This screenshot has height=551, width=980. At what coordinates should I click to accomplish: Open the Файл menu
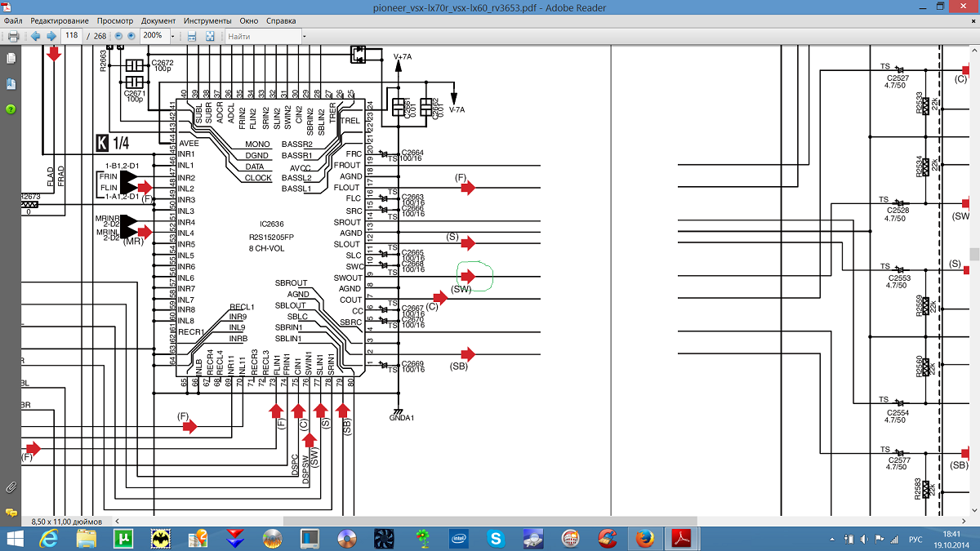[x=13, y=20]
